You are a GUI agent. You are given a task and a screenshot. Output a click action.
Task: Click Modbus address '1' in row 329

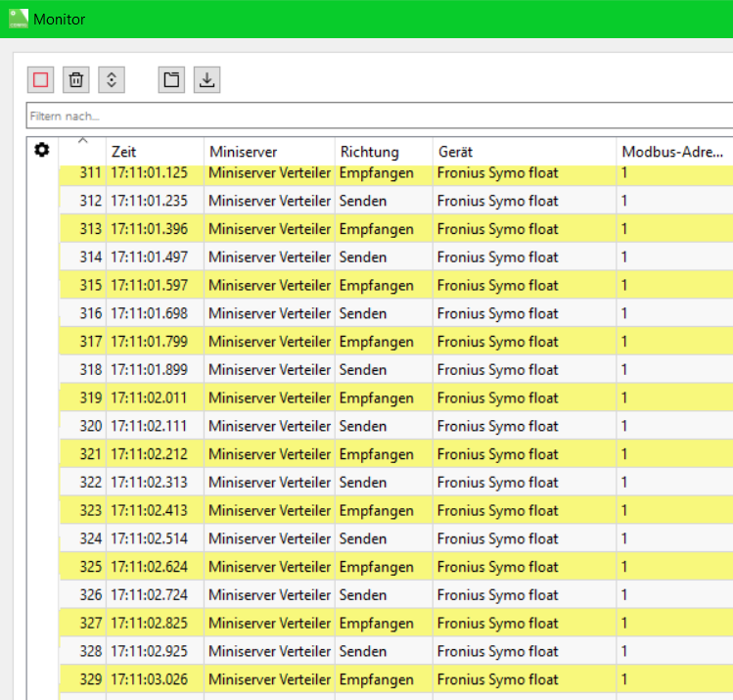(624, 679)
